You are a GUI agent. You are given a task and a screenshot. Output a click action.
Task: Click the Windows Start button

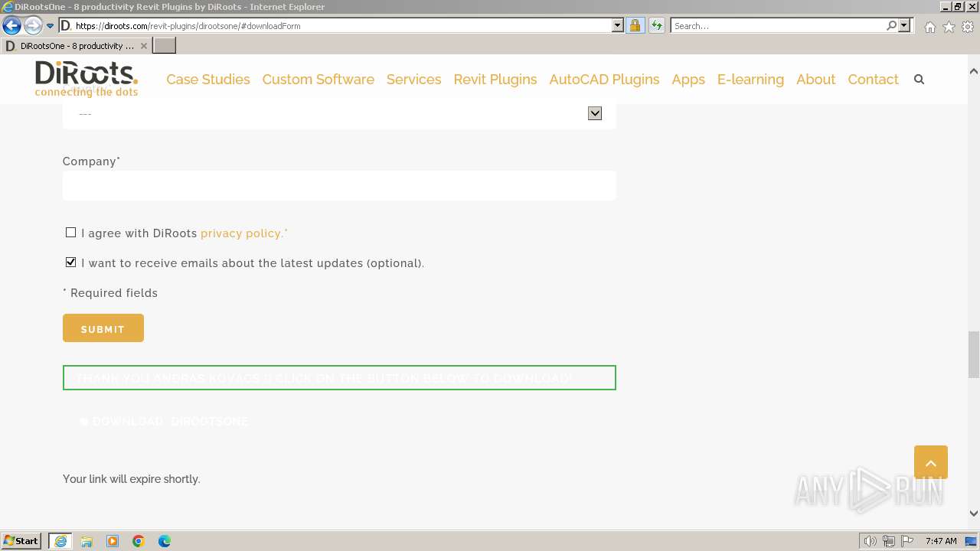tap(21, 541)
